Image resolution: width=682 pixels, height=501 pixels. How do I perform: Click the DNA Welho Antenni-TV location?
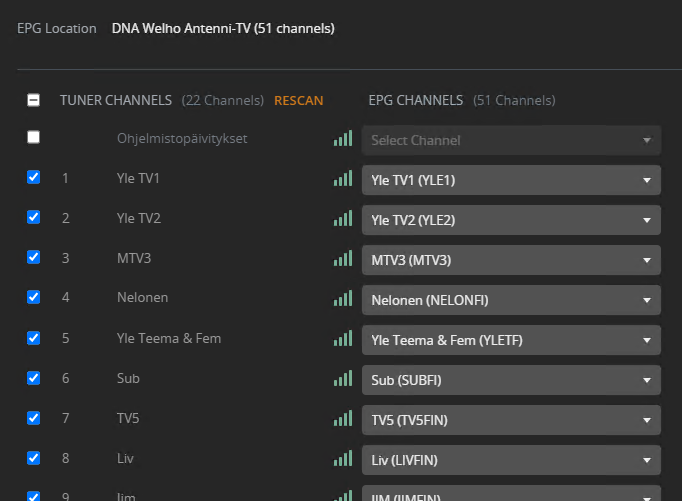(223, 28)
